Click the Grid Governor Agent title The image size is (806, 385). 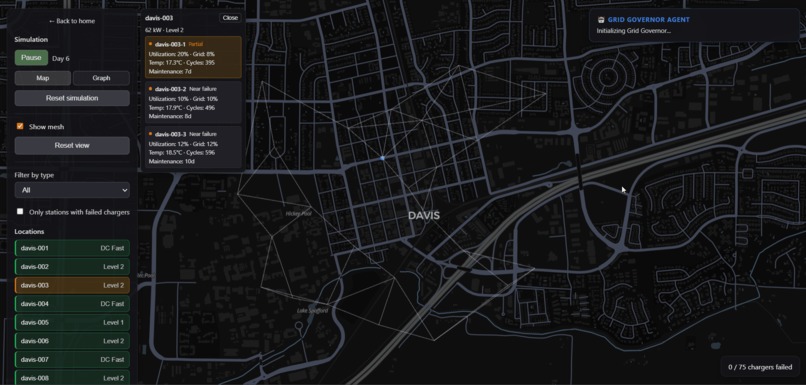click(649, 20)
